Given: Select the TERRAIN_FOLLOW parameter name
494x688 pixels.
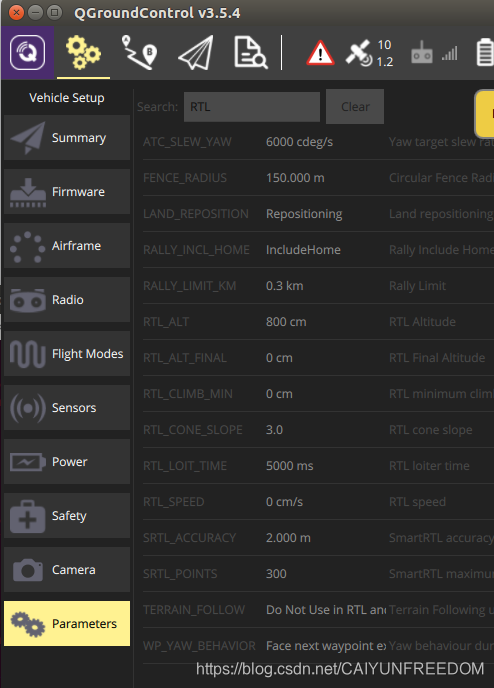Looking at the screenshot, I should click(194, 610).
